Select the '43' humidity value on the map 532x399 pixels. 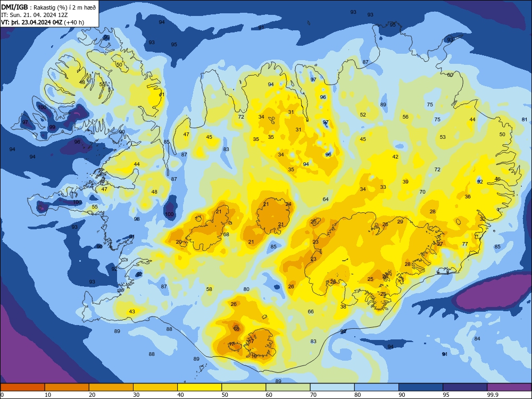[x=132, y=311]
